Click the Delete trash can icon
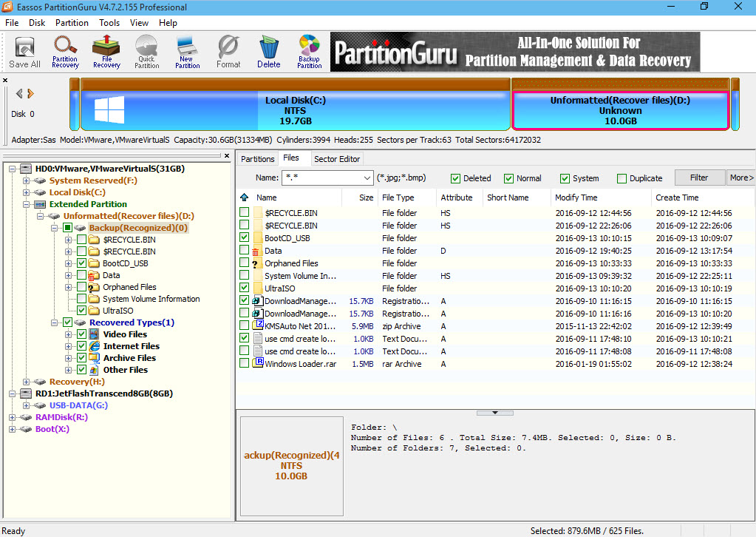This screenshot has height=537, width=756. coord(268,52)
